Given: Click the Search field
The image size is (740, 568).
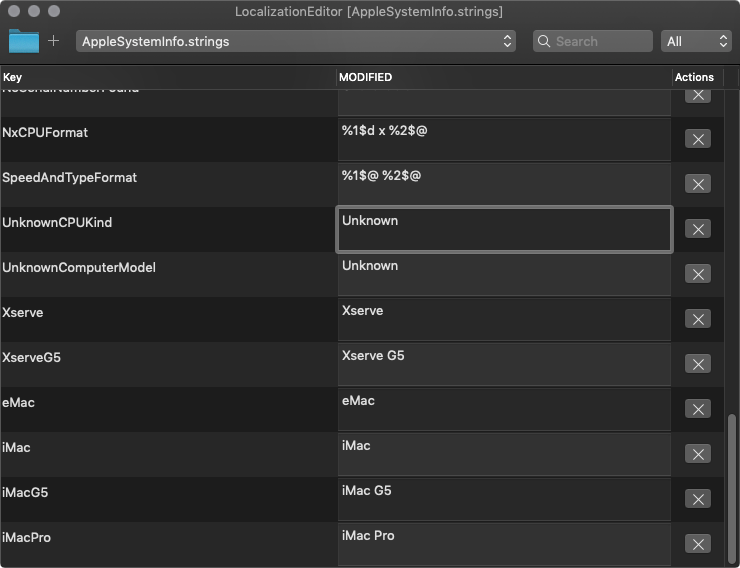Looking at the screenshot, I should (593, 42).
